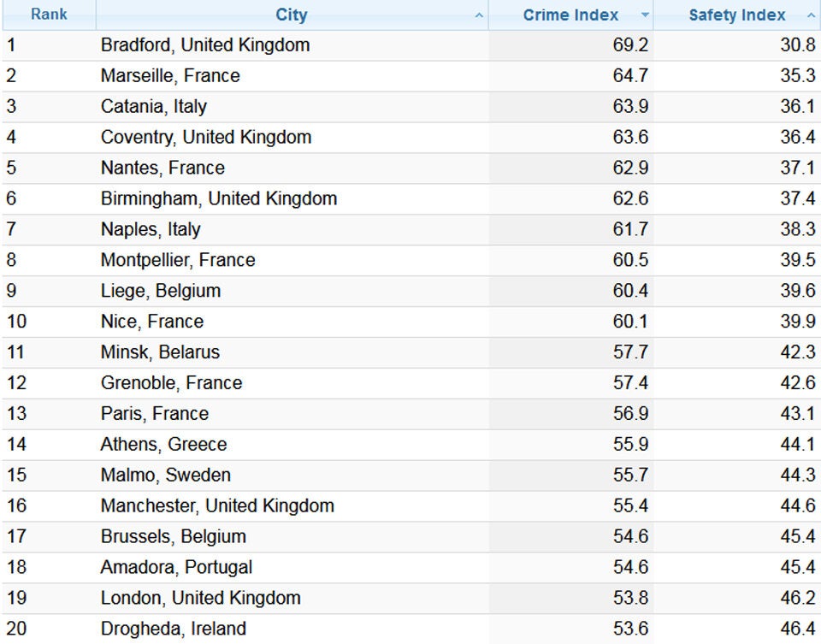Image resolution: width=821 pixels, height=644 pixels.
Task: Select Coventry, United Kingdom row
Action: (206, 137)
